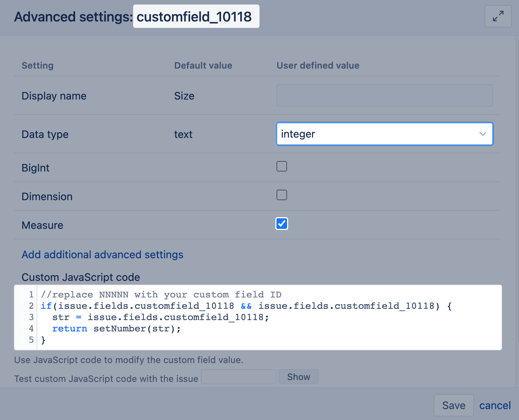
Task: Open the Data type dropdown
Action: [x=384, y=134]
